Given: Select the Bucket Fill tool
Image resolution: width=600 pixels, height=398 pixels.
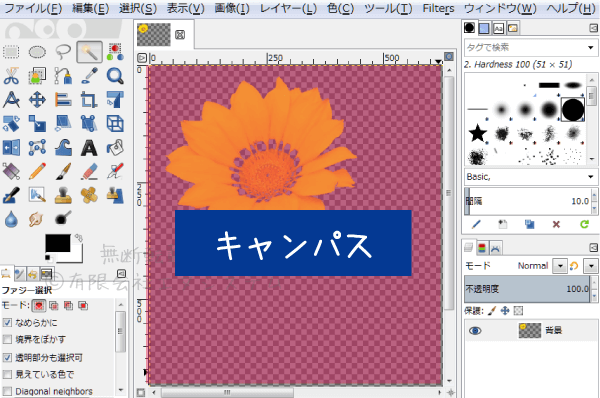Looking at the screenshot, I should (115, 147).
